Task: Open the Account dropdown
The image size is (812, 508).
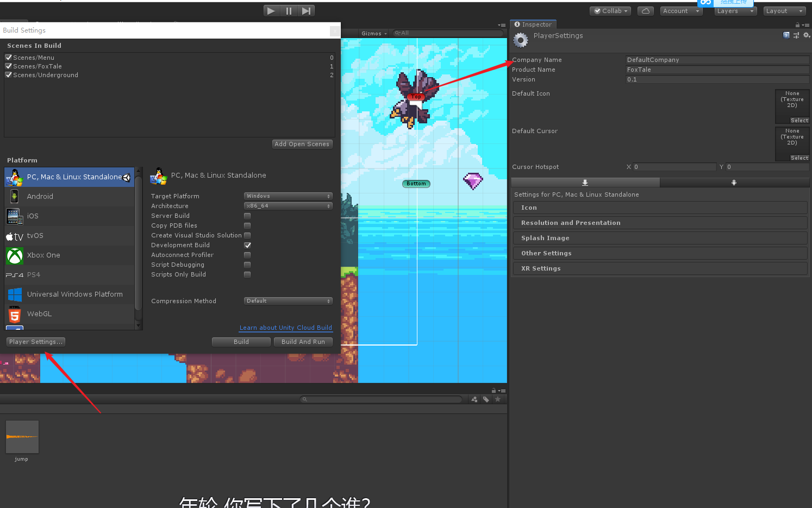Action: coord(681,11)
